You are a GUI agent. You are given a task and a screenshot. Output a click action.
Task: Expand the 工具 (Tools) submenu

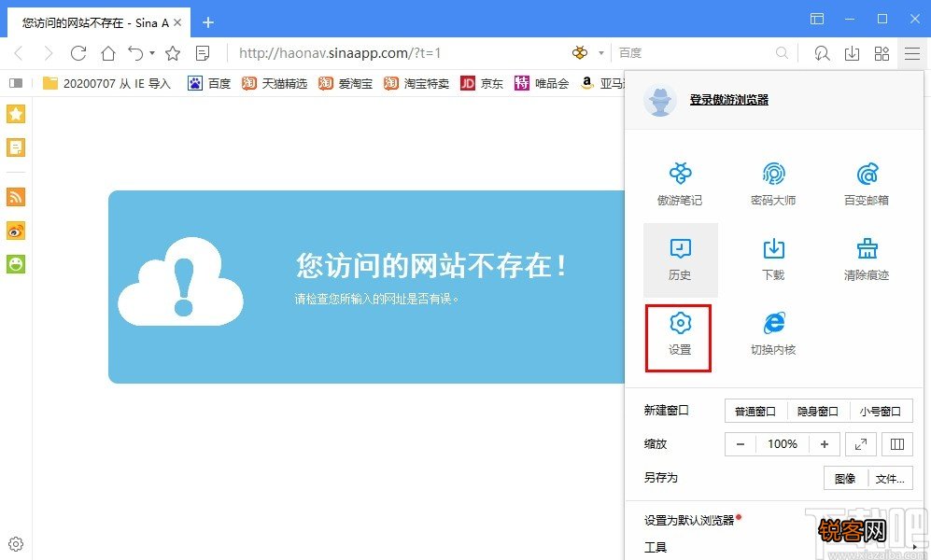[657, 548]
